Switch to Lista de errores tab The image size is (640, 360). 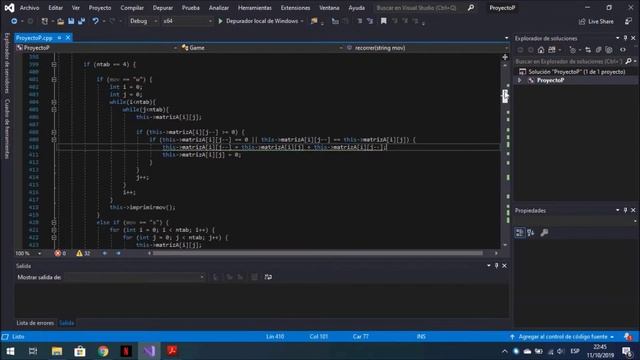coord(35,323)
